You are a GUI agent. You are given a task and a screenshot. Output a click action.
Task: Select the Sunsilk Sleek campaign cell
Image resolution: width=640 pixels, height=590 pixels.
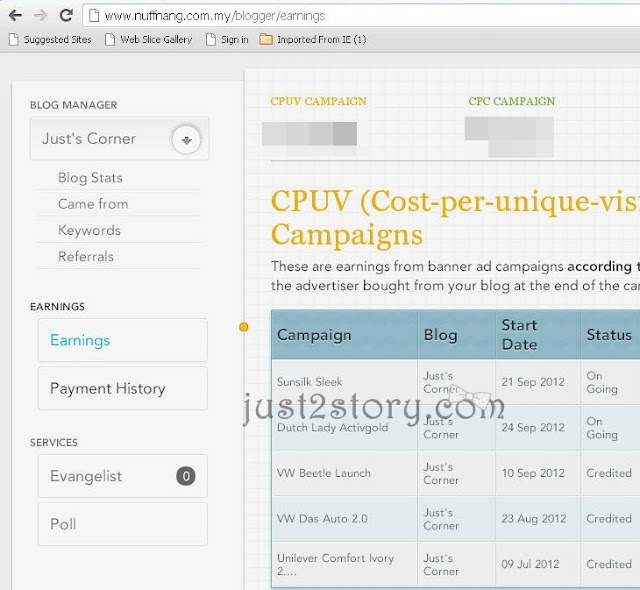(344, 382)
